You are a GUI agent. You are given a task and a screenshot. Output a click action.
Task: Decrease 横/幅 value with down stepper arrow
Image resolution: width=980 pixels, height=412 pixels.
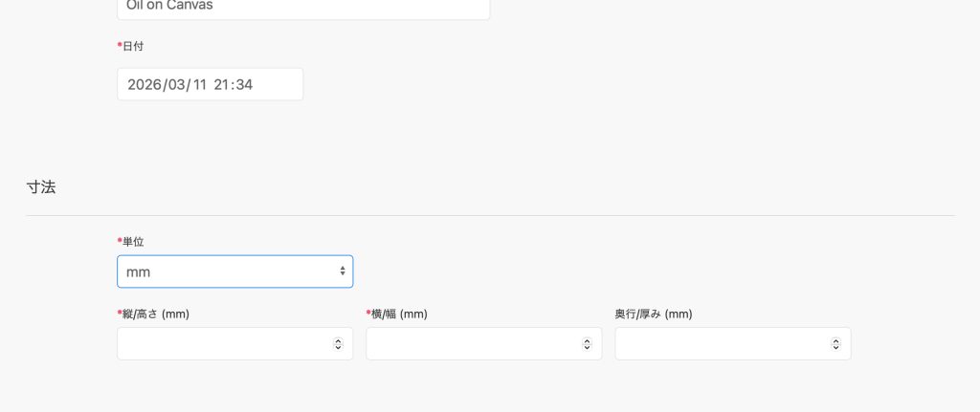(587, 348)
